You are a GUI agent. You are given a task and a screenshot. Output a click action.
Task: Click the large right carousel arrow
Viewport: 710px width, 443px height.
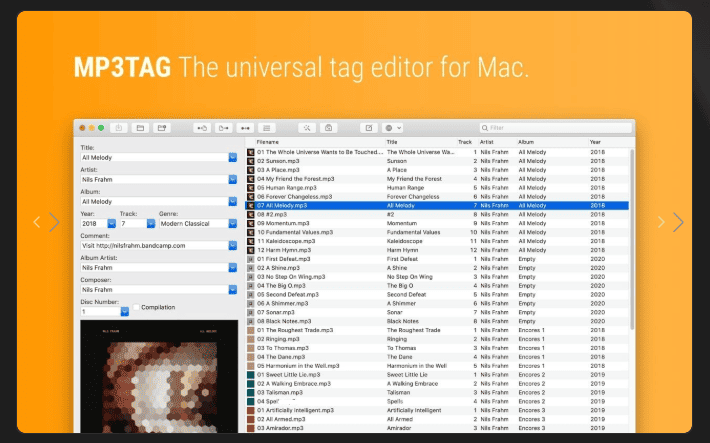[678, 222]
